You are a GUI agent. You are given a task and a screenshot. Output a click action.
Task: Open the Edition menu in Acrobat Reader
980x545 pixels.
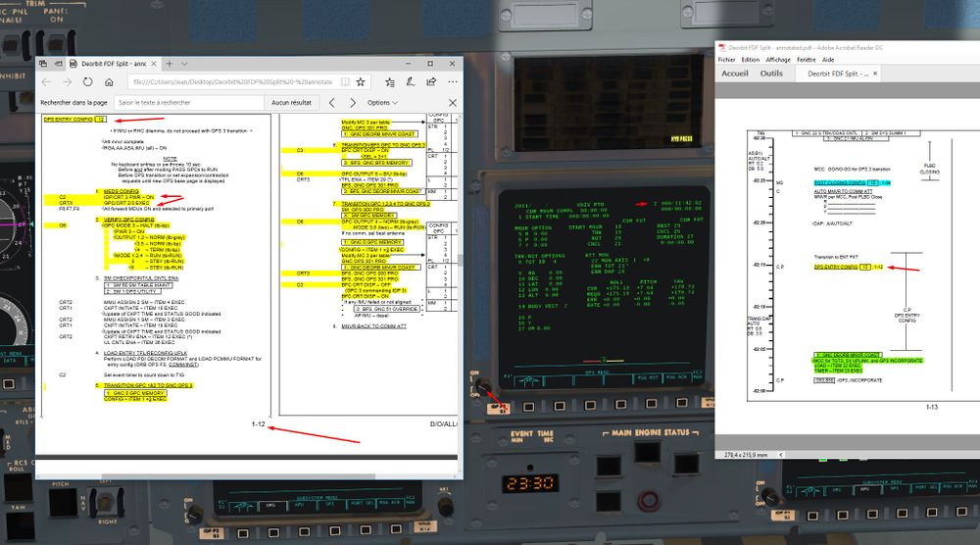(x=750, y=60)
